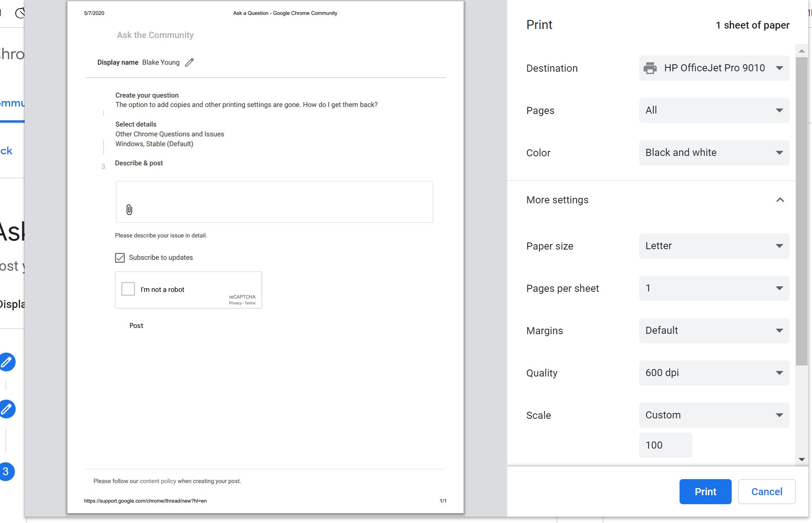Open the Scale dropdown showing Custom
812x523 pixels.
[x=714, y=415]
